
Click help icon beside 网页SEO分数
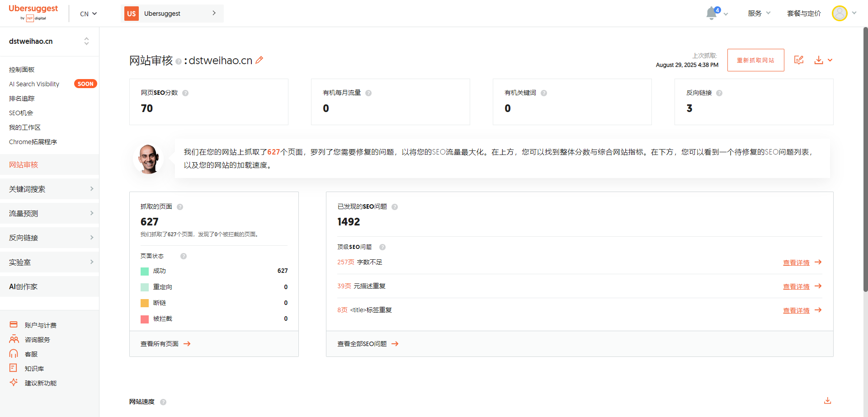(x=185, y=93)
